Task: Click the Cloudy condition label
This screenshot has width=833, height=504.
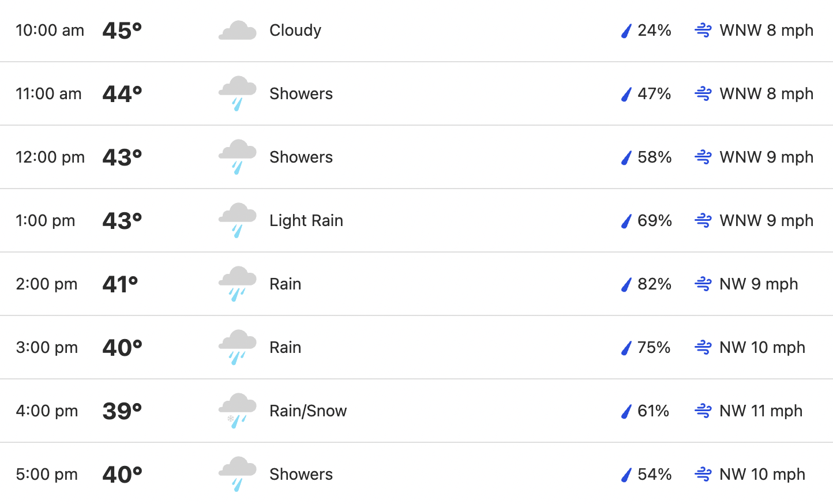Action: [x=295, y=30]
